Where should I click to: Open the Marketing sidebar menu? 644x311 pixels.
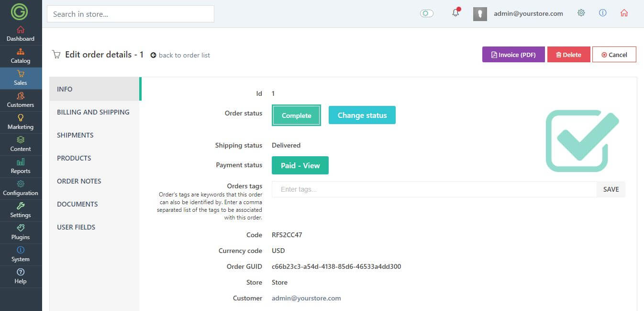coord(21,122)
